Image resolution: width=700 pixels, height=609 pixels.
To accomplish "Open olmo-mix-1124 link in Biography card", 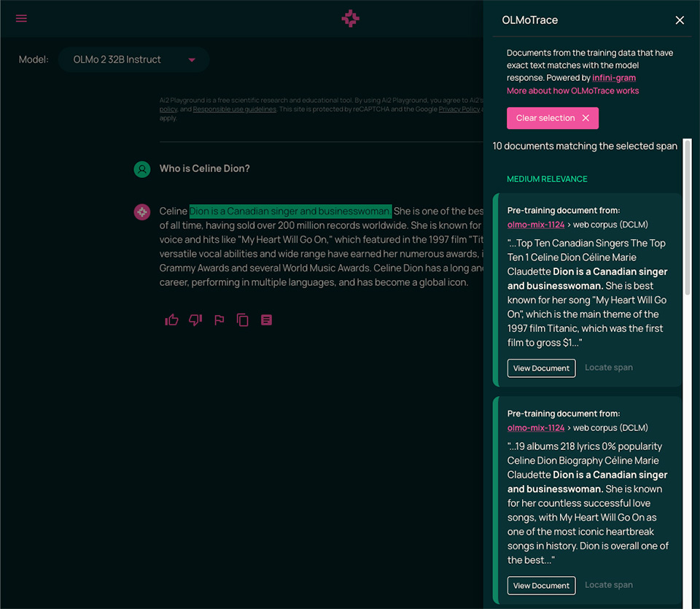I will (x=536, y=427).
